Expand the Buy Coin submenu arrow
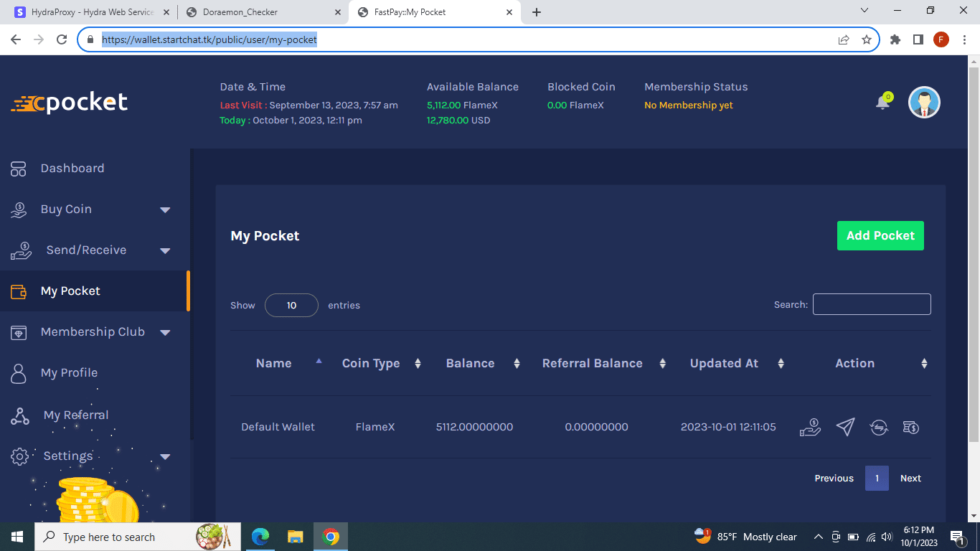Viewport: 980px width, 551px height. point(165,210)
